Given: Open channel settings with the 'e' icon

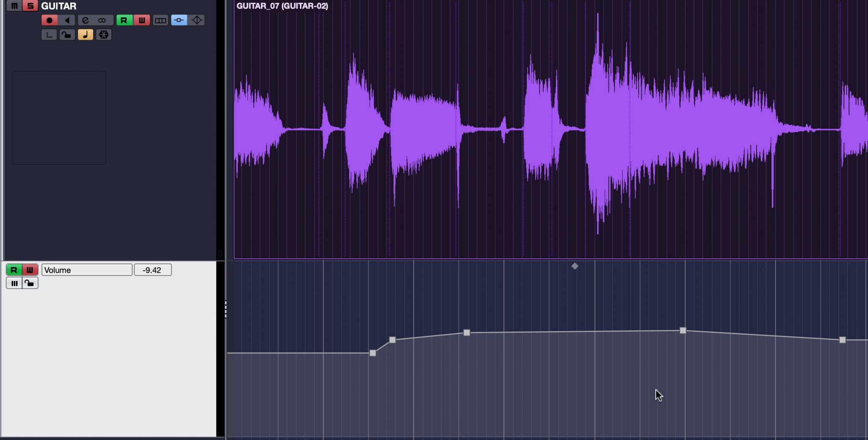Looking at the screenshot, I should (85, 19).
